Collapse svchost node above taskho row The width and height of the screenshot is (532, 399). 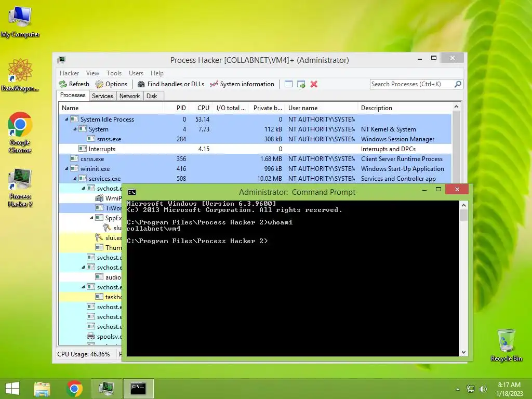tap(83, 287)
